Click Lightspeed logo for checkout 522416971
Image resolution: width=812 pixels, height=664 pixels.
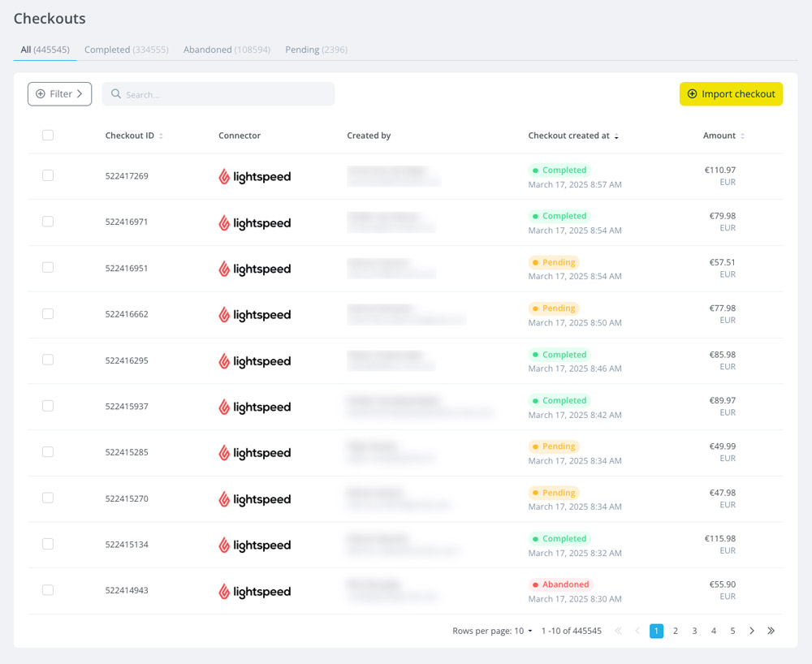(x=255, y=222)
